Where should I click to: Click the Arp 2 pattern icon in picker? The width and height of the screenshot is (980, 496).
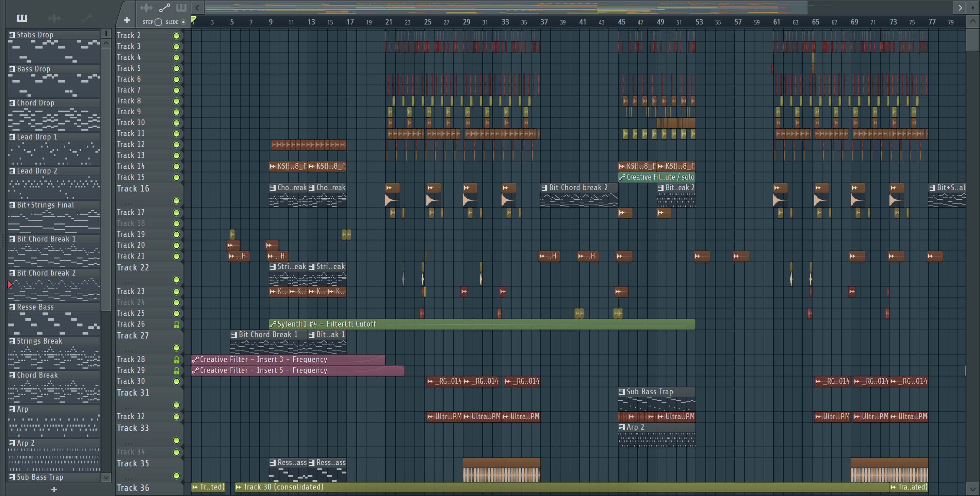coord(12,443)
